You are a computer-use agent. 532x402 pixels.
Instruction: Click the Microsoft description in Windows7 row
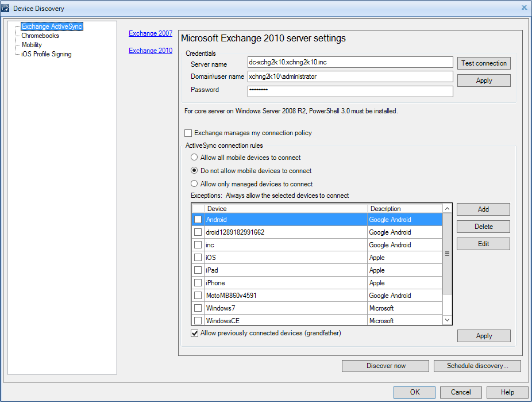pos(381,308)
